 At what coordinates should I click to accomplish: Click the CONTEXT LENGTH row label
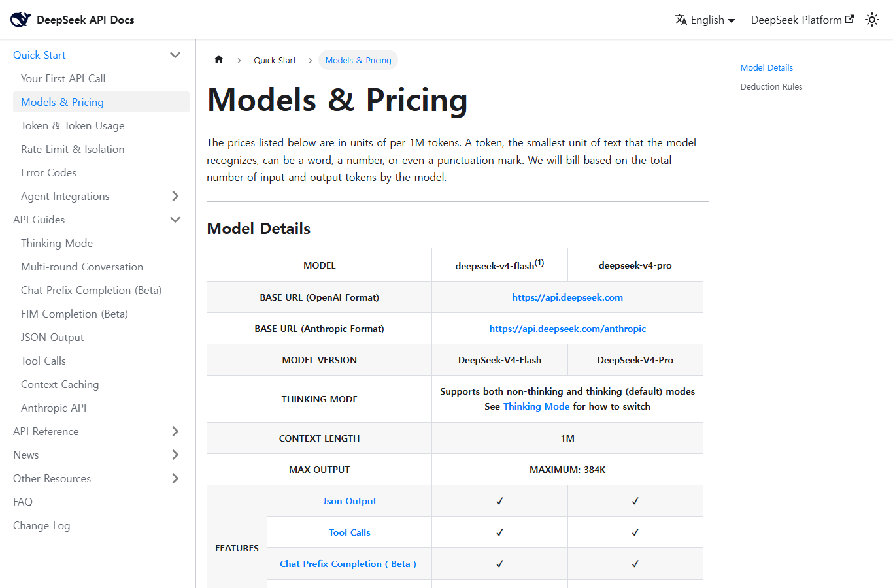(x=319, y=438)
